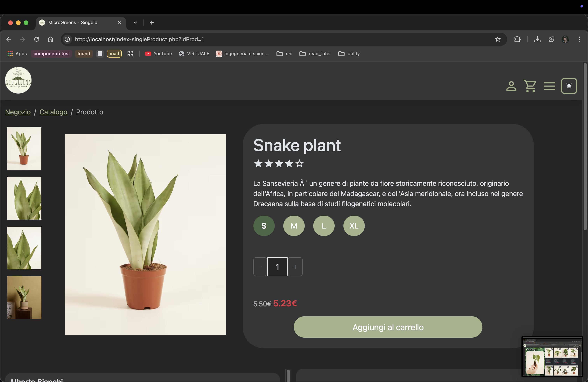The width and height of the screenshot is (588, 382).
Task: Open the shopping cart icon
Action: coord(530,86)
